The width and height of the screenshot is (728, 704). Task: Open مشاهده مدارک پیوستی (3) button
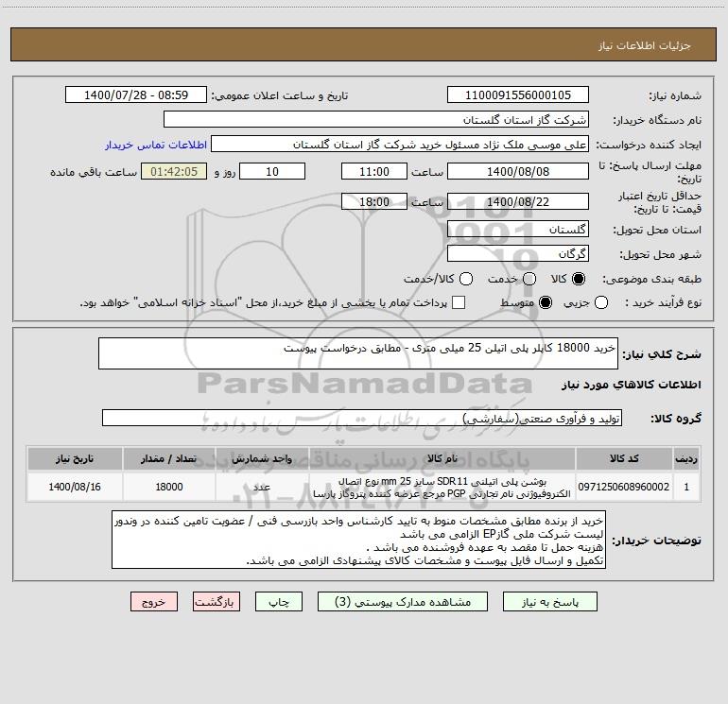[403, 602]
